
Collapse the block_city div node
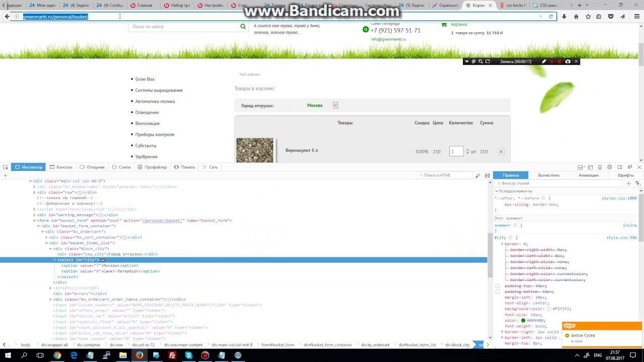tap(51, 248)
